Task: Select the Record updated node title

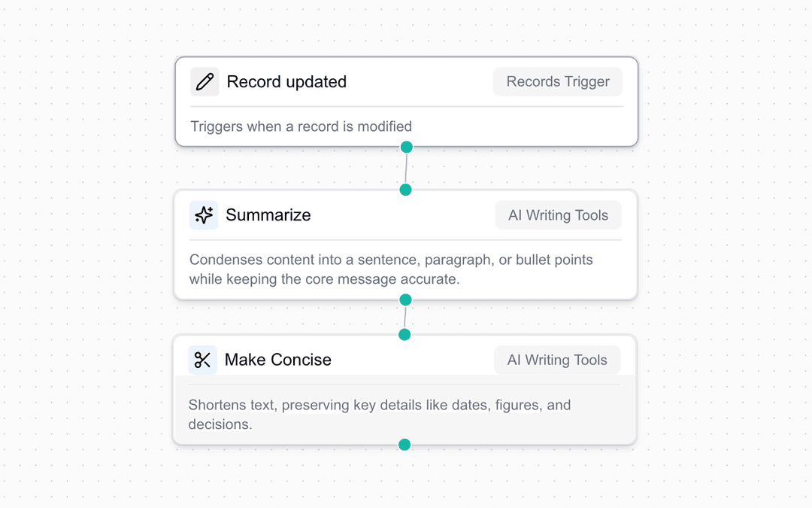Action: click(286, 81)
